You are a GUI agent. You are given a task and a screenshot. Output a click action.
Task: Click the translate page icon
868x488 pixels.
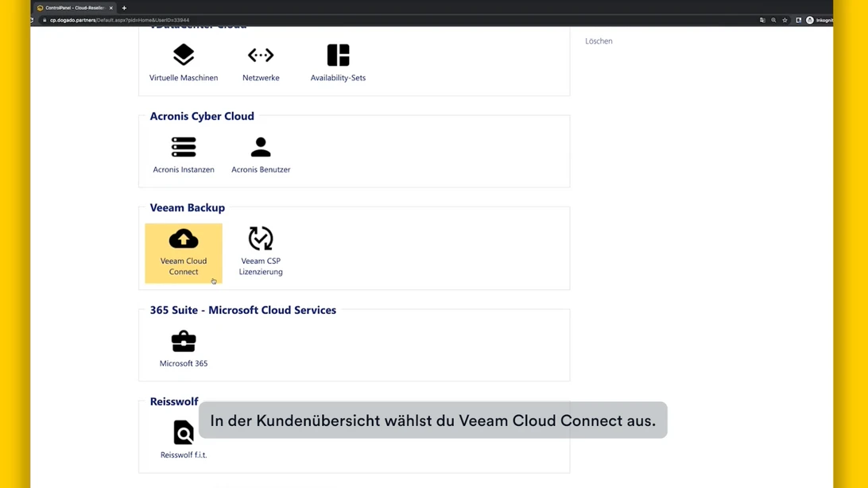click(762, 20)
